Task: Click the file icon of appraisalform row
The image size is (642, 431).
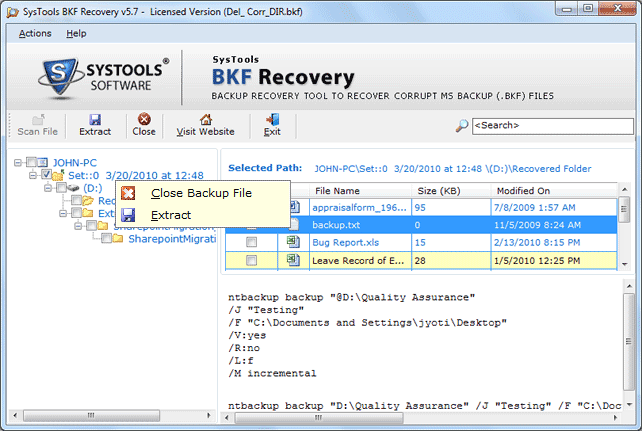Action: [x=295, y=207]
